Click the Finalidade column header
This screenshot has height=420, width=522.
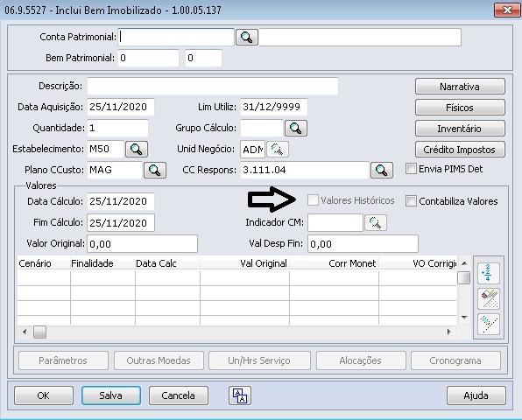pyautogui.click(x=102, y=263)
